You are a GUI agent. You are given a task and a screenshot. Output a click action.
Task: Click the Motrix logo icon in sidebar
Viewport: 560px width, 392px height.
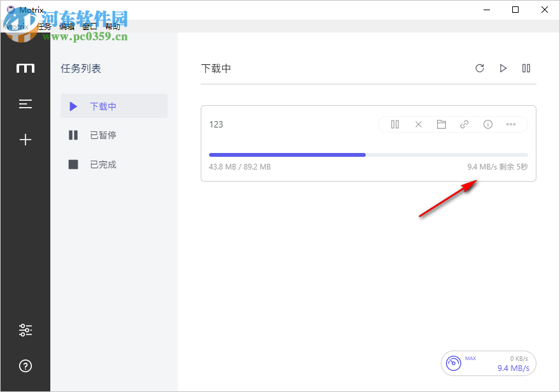25,68
